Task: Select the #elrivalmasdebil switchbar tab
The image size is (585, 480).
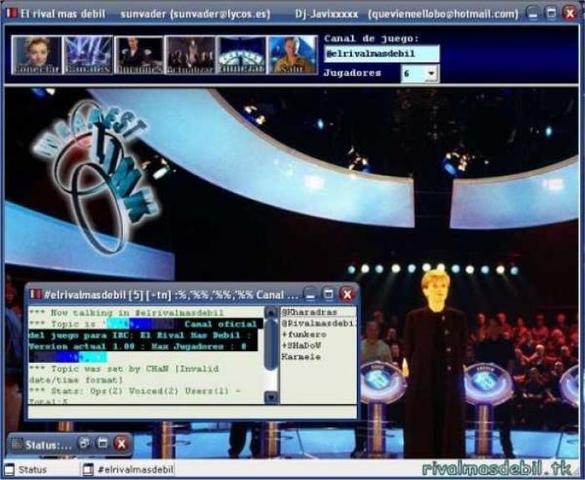Action: (x=128, y=470)
